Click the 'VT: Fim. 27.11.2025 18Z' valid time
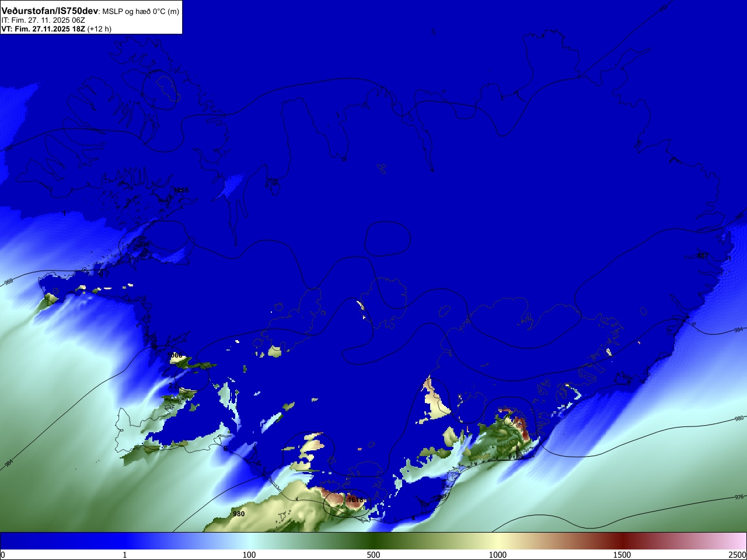747x560 pixels. pos(43,29)
